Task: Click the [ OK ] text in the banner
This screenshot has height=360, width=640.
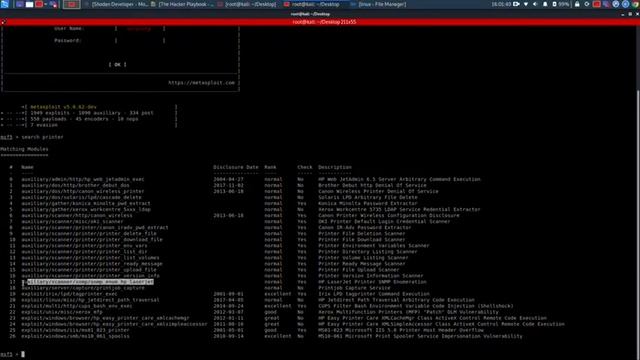Action: pos(118,64)
